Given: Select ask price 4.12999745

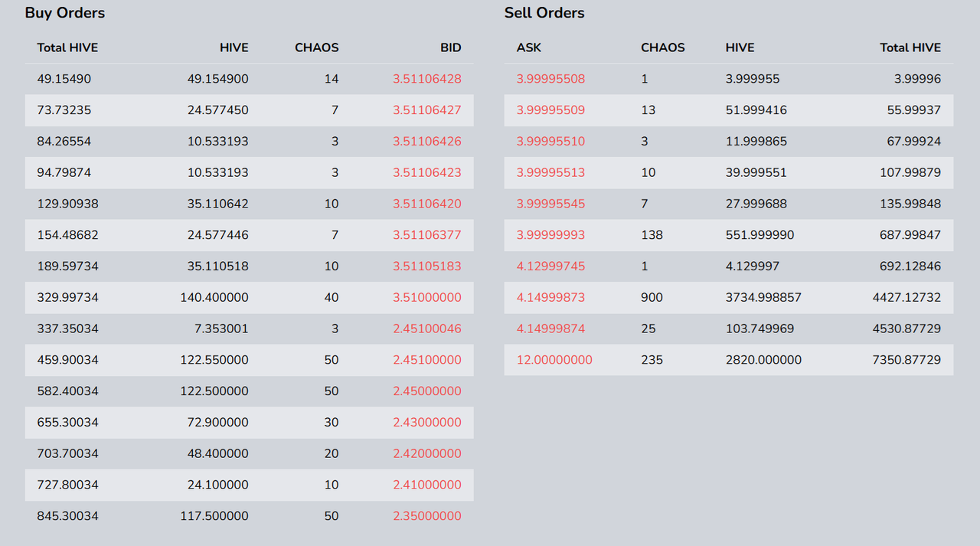Looking at the screenshot, I should click(x=550, y=266).
